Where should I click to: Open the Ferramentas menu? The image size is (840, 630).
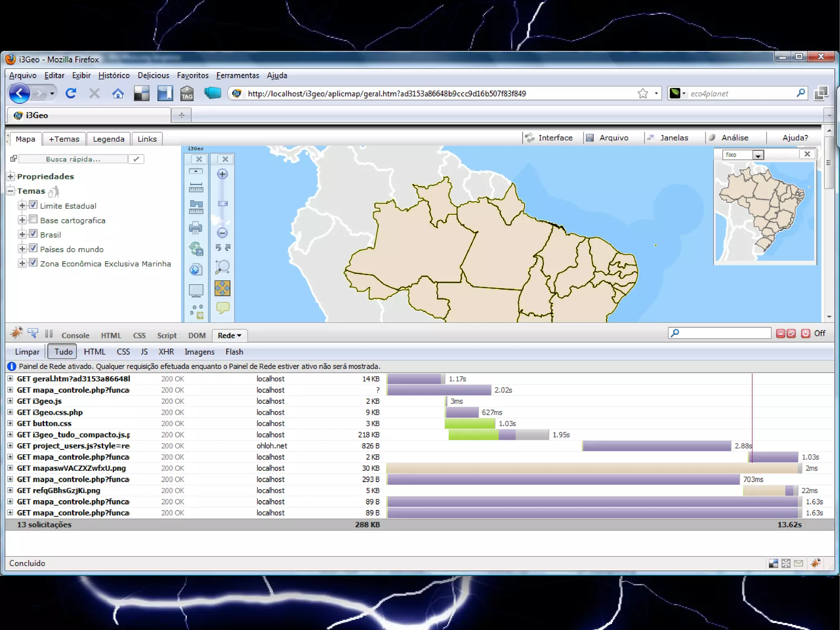pos(237,76)
